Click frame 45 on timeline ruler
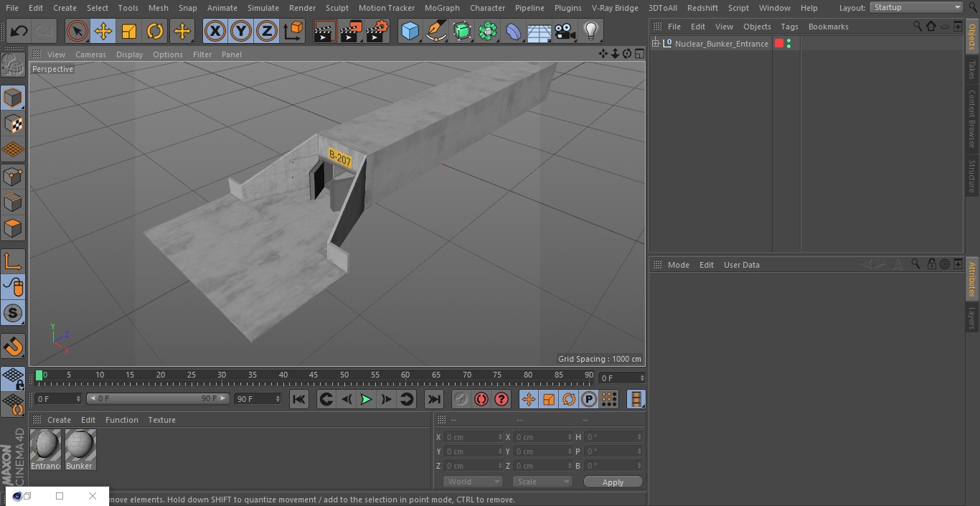Screen dimensions: 980x506 pos(314,375)
